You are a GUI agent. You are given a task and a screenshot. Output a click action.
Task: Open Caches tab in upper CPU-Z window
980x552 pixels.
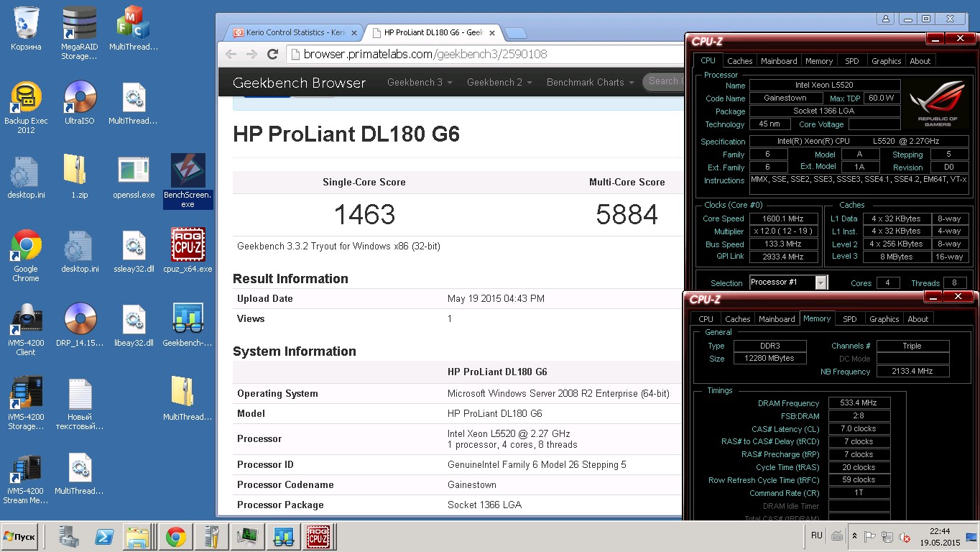click(x=739, y=61)
